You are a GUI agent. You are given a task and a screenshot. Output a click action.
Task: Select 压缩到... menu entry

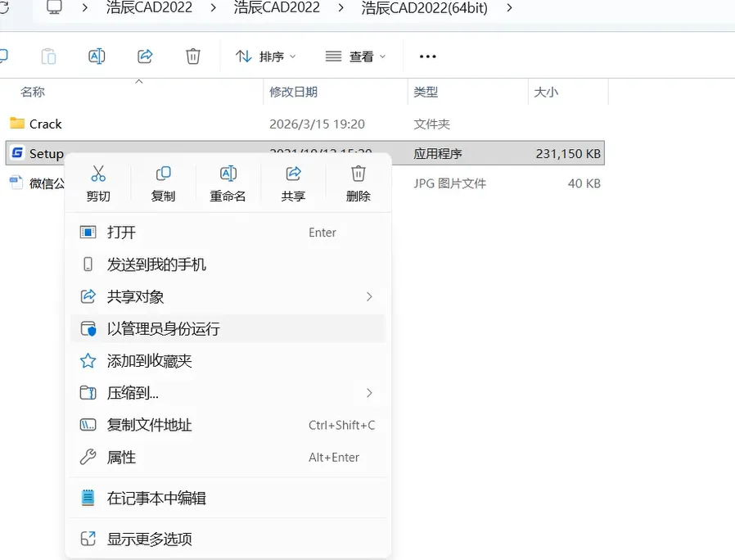pyautogui.click(x=228, y=392)
